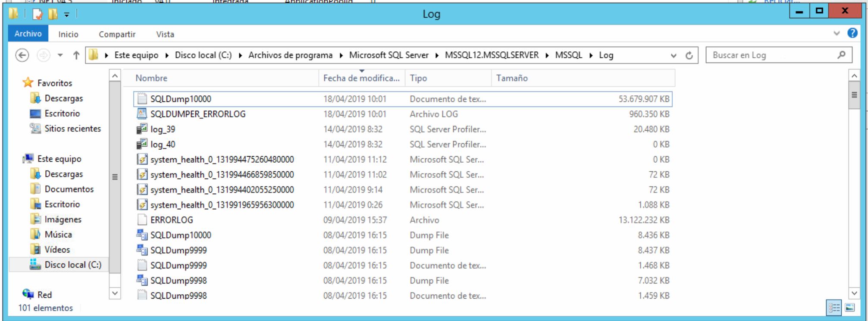Expand the ribbon with the chevron
Image resolution: width=868 pixels, height=321 pixels.
click(837, 33)
